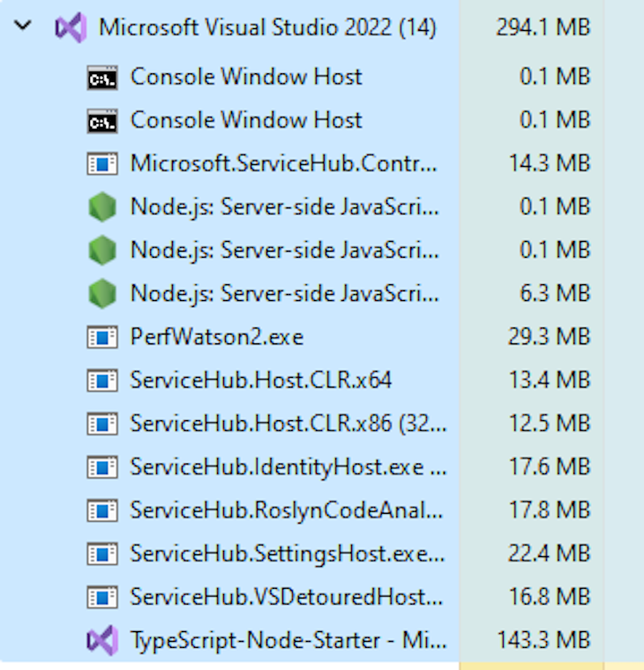Click the ServiceHub.Host.CLR.x86 process icon
The width and height of the screenshot is (644, 670).
(102, 425)
